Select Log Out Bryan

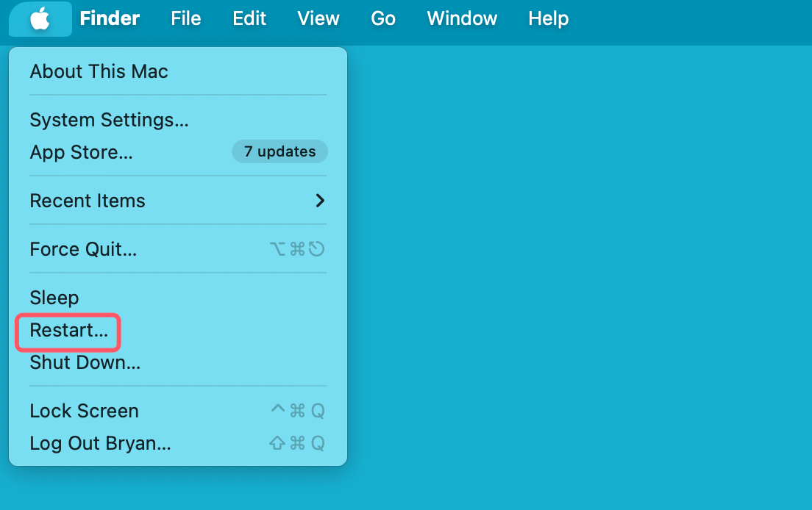point(100,443)
